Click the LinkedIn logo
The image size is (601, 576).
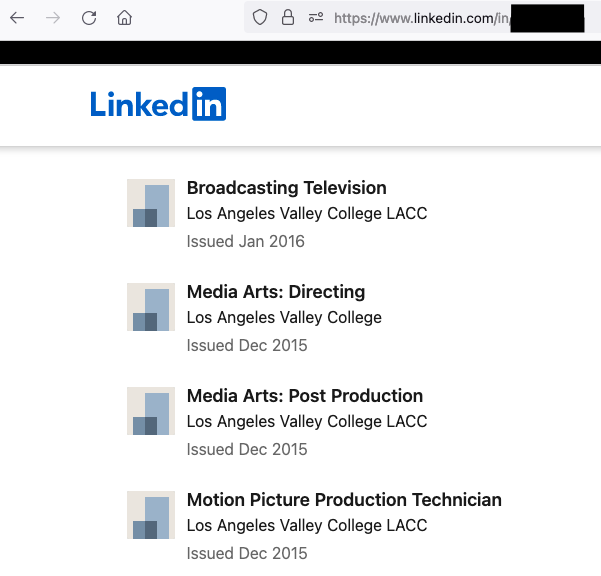(x=158, y=104)
